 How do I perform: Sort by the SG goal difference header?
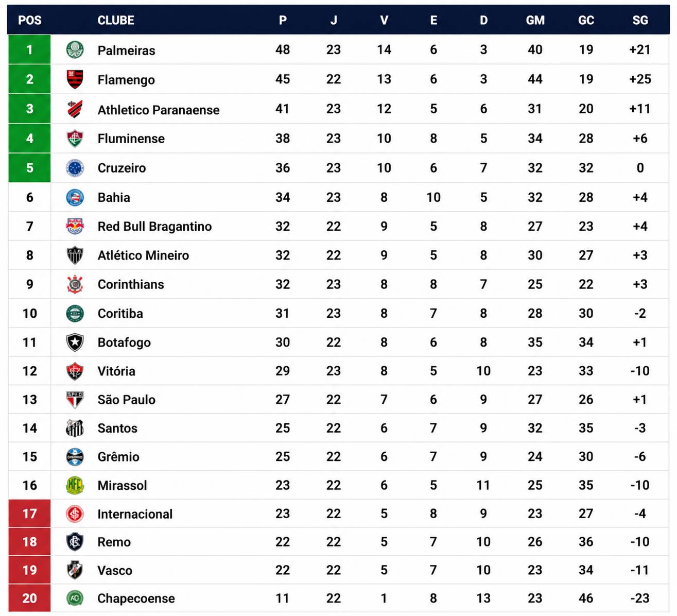point(640,20)
